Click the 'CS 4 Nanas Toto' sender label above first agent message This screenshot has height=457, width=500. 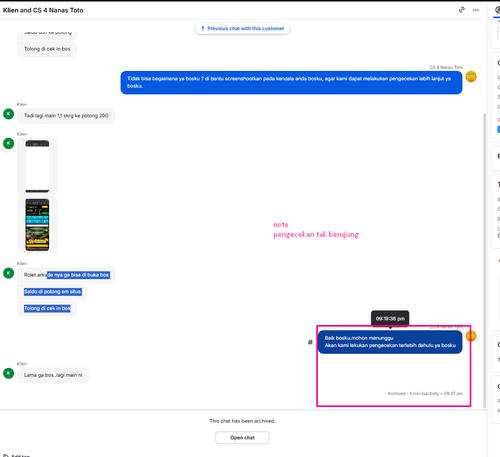click(x=446, y=67)
